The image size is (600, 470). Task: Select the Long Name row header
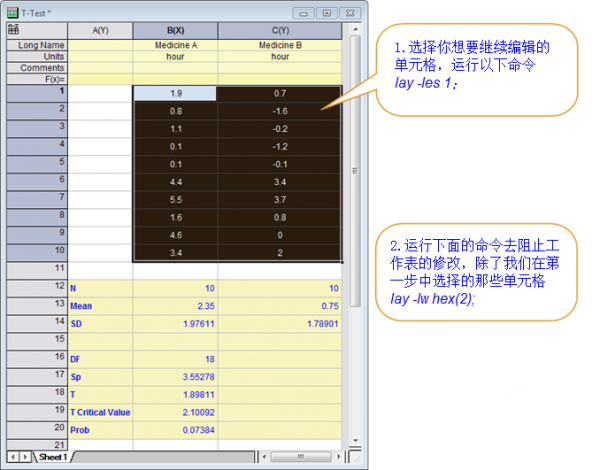[37, 45]
